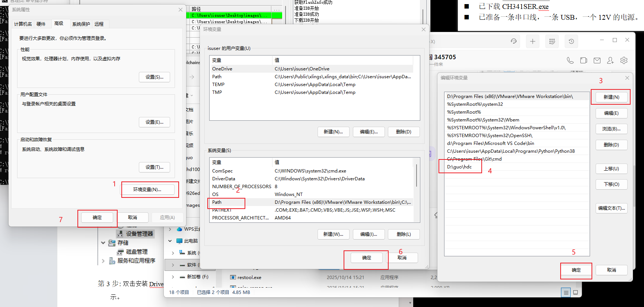
Task: Click the add contact icon in chat header
Action: 610,60
